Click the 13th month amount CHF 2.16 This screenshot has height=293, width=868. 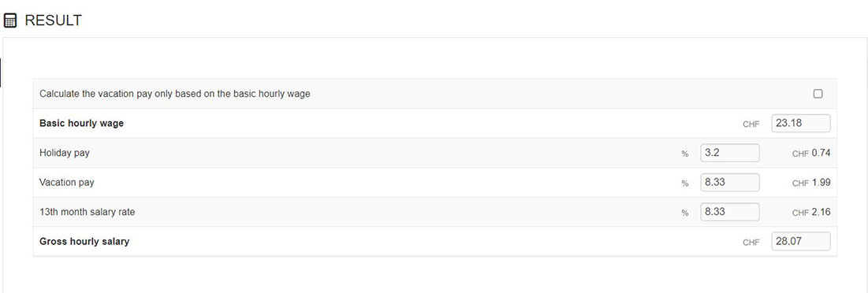tap(811, 212)
